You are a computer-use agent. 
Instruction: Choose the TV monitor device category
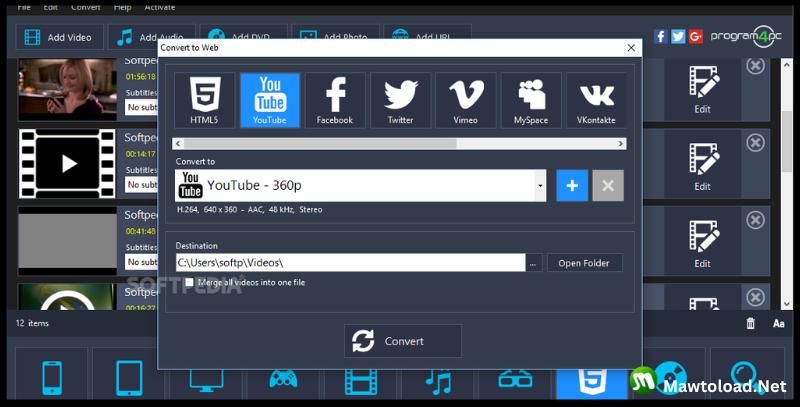pos(206,380)
